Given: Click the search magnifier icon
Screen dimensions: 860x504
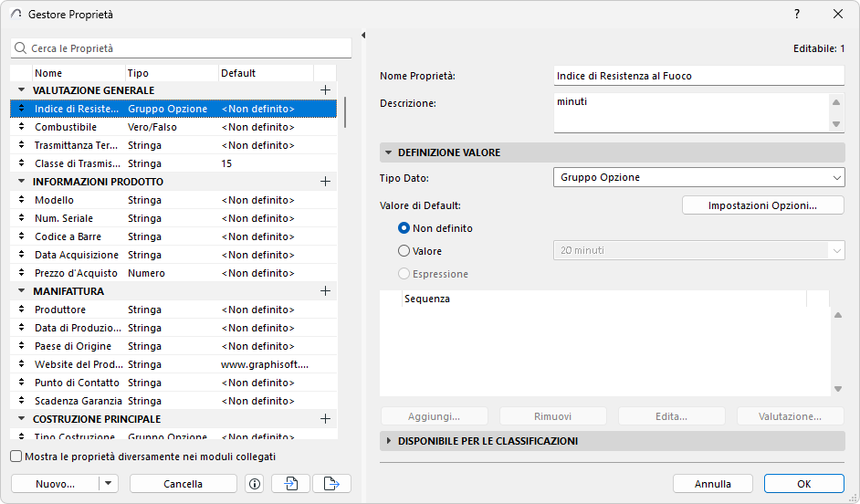Looking at the screenshot, I should [x=20, y=48].
